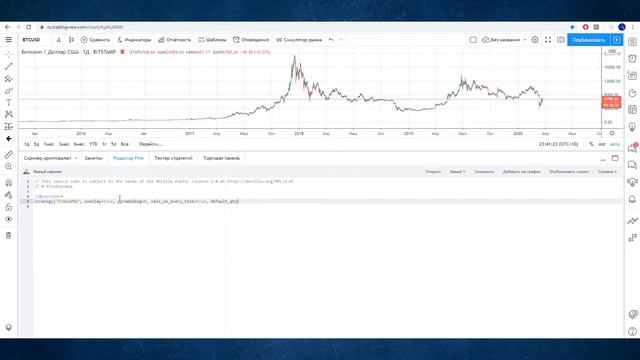The image size is (640, 360).
Task: Open the chart layout selector square
Action: click(x=473, y=40)
